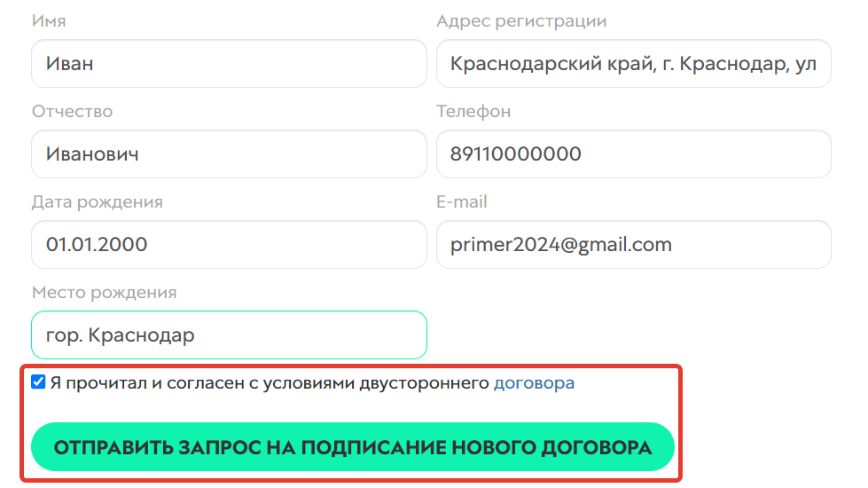
Task: Click the Имя label text
Action: pos(49,21)
